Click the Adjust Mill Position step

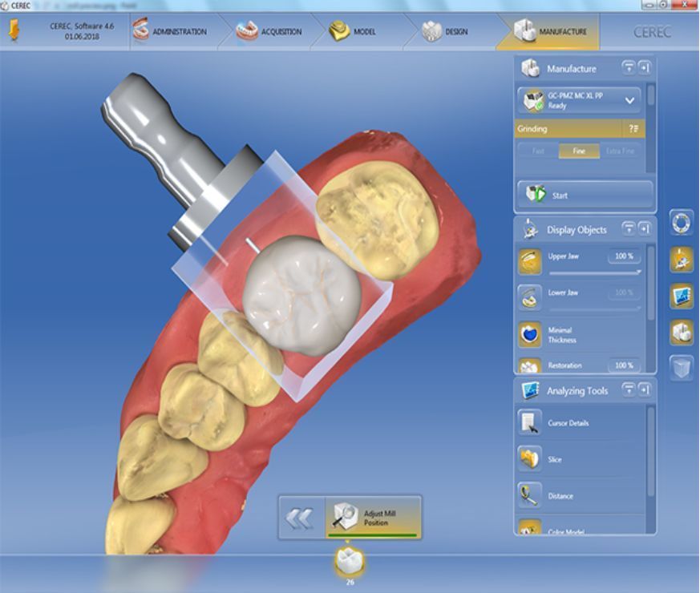(x=374, y=518)
